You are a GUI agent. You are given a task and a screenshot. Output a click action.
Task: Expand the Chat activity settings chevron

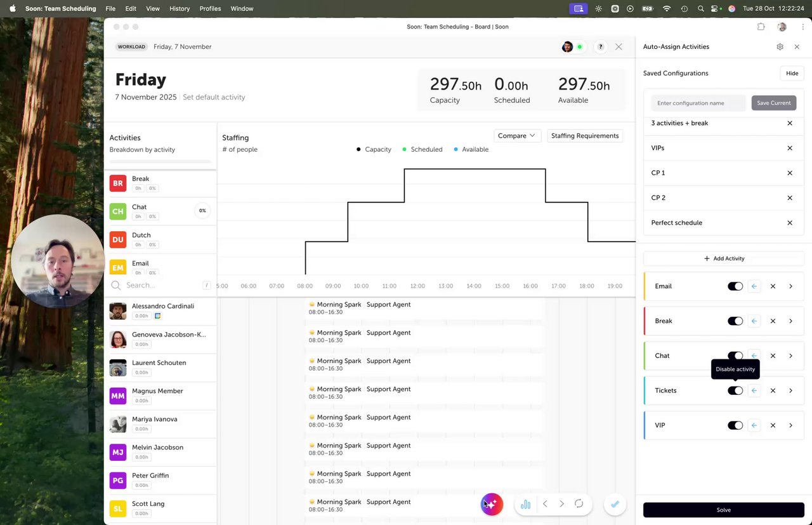(790, 356)
